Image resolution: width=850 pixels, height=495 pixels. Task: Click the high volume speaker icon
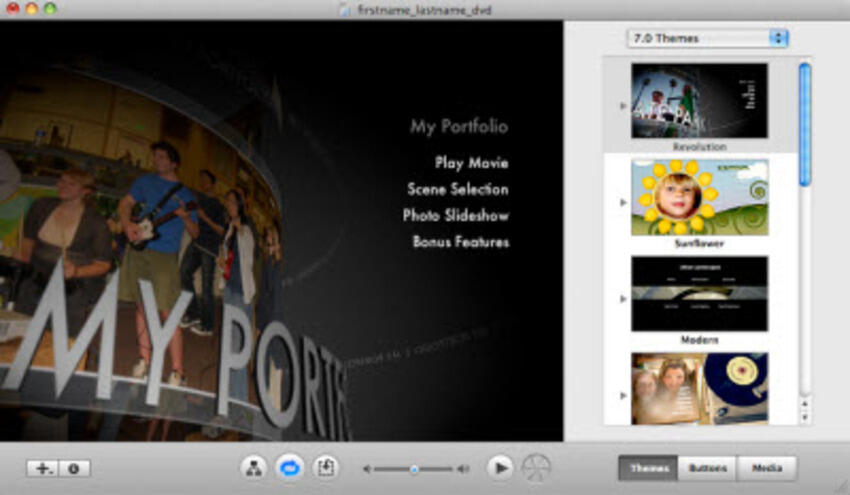pyautogui.click(x=463, y=469)
